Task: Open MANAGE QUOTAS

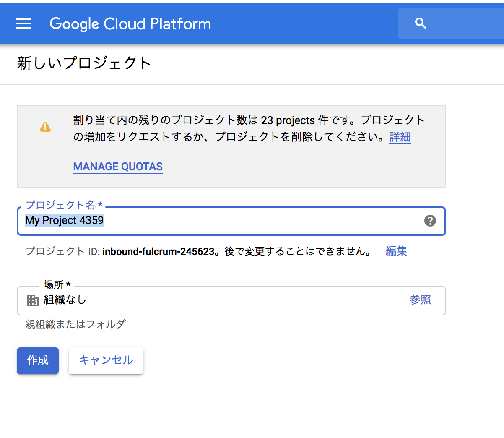Action: (117, 167)
